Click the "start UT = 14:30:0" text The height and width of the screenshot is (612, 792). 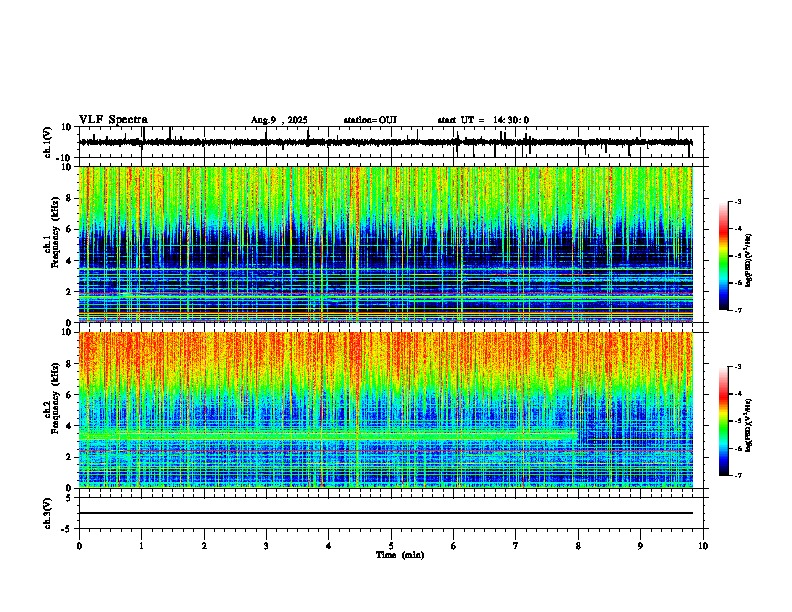point(483,120)
